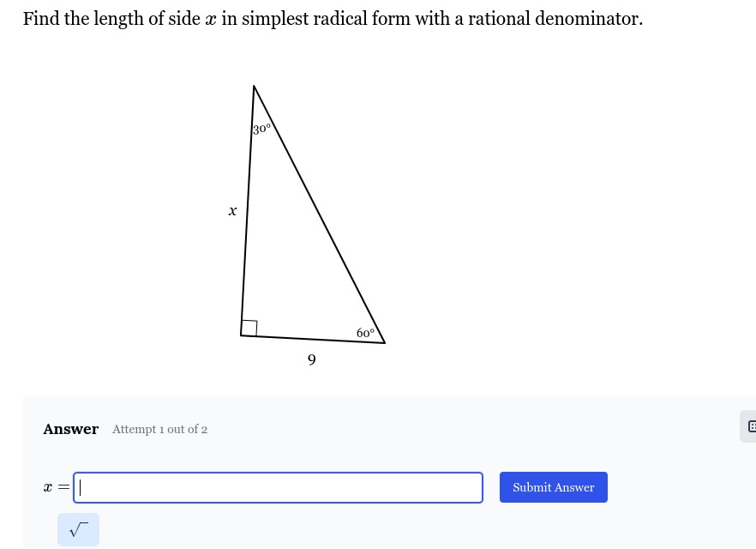Click the 'x =' label before input

point(57,487)
